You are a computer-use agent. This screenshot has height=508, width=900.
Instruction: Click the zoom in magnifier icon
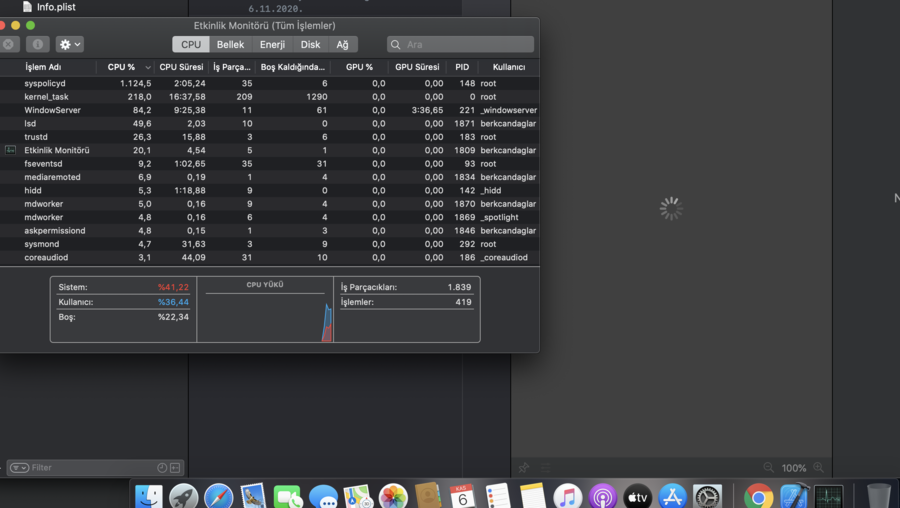pyautogui.click(x=819, y=468)
